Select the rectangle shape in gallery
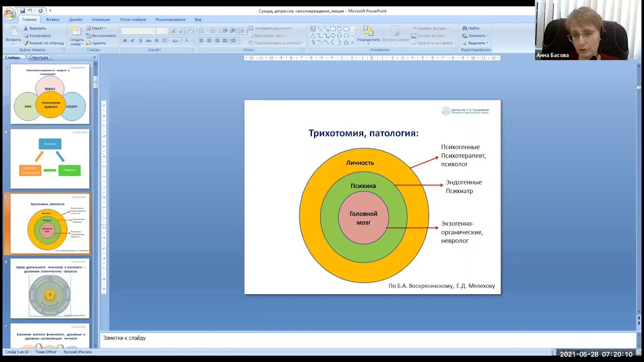The width and height of the screenshot is (644, 362). pos(333,29)
